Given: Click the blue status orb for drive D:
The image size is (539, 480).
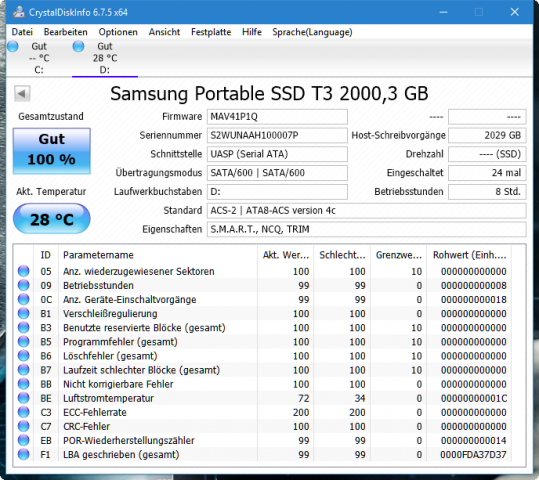Looking at the screenshot, I should click(x=78, y=46).
